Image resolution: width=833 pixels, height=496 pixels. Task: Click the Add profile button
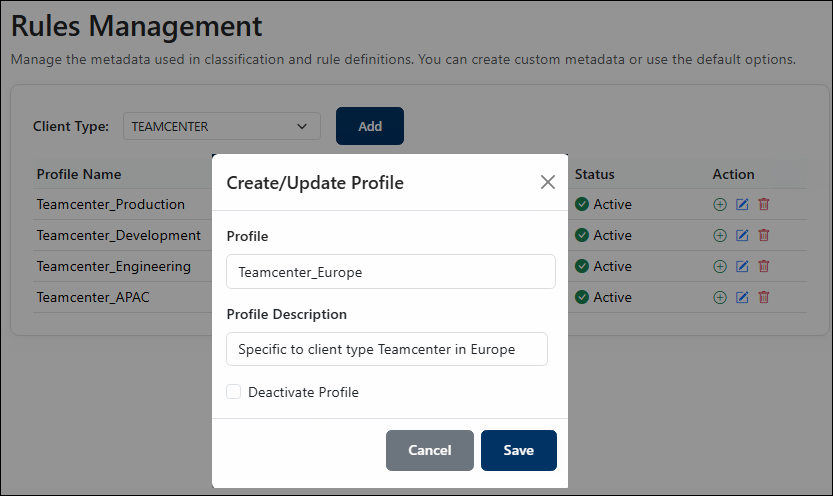[370, 126]
